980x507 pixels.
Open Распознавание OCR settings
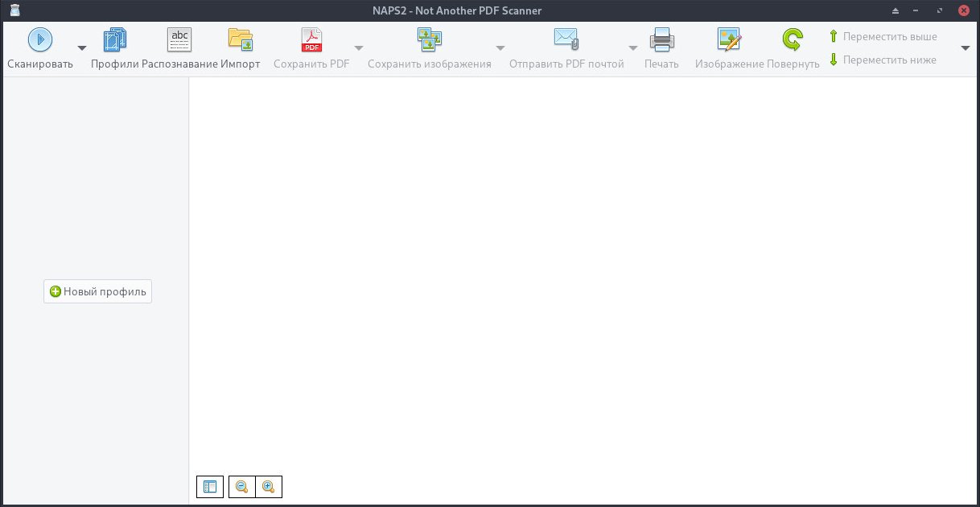tap(179, 39)
